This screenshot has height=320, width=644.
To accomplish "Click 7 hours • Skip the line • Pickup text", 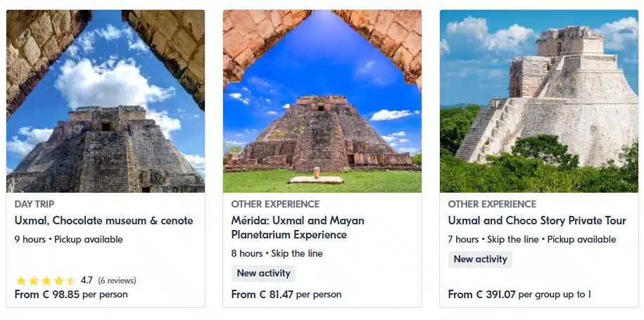I will click(532, 240).
